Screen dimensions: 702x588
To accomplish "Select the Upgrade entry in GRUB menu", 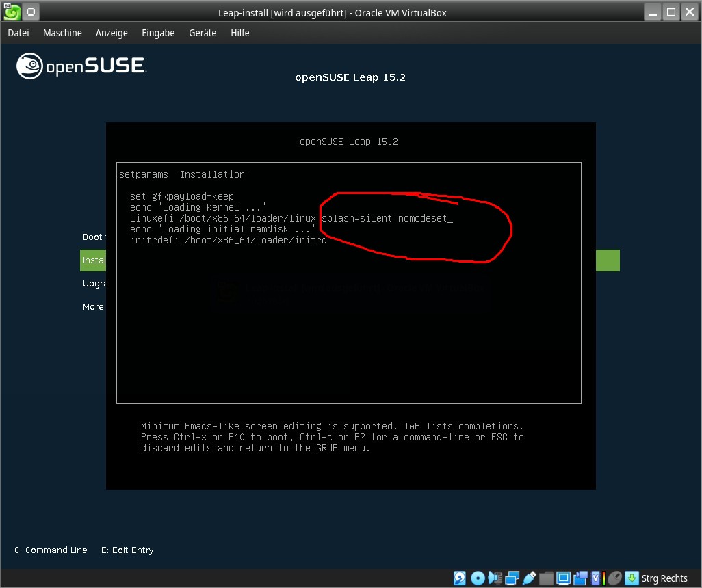I will [x=94, y=284].
